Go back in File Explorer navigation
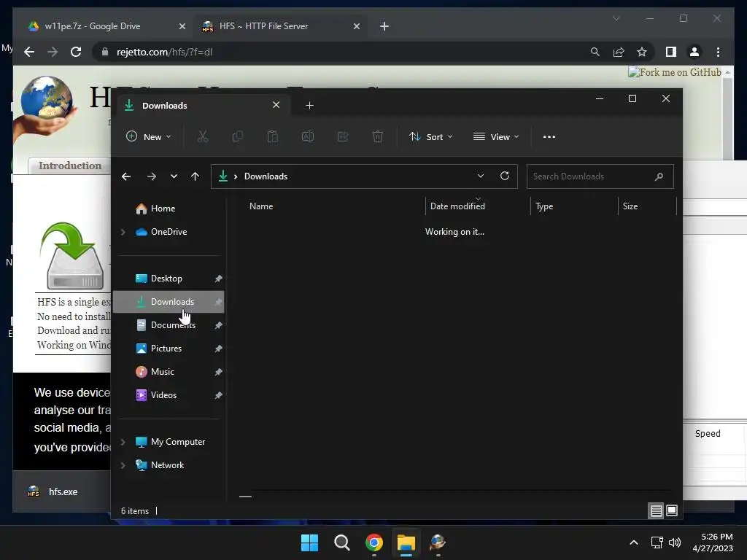Image resolution: width=747 pixels, height=560 pixels. (x=126, y=176)
